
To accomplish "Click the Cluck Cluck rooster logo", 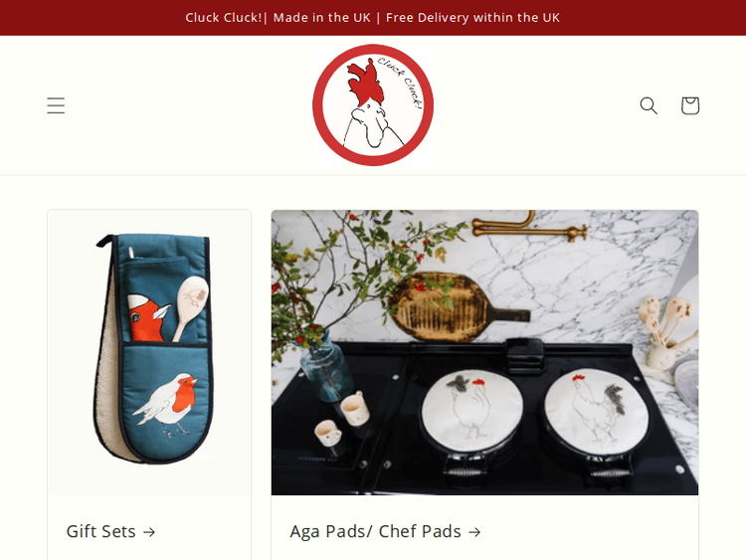I will point(373,105).
